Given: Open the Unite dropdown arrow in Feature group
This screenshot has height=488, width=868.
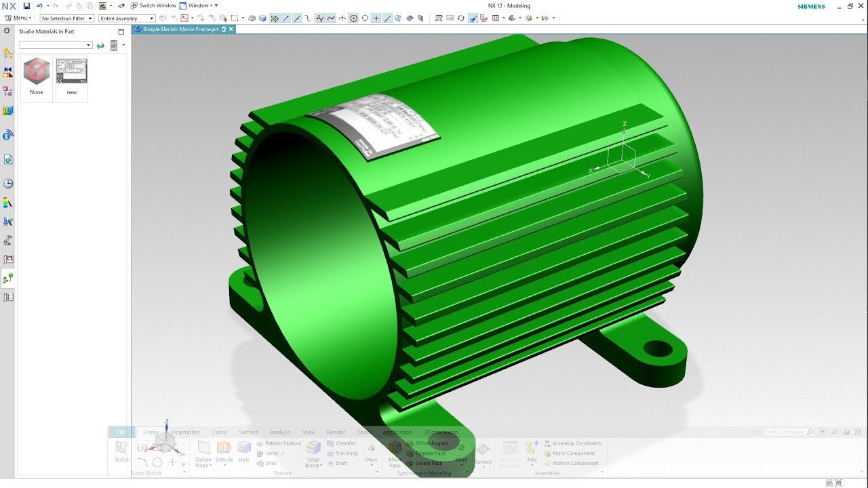Looking at the screenshot, I should [x=282, y=453].
